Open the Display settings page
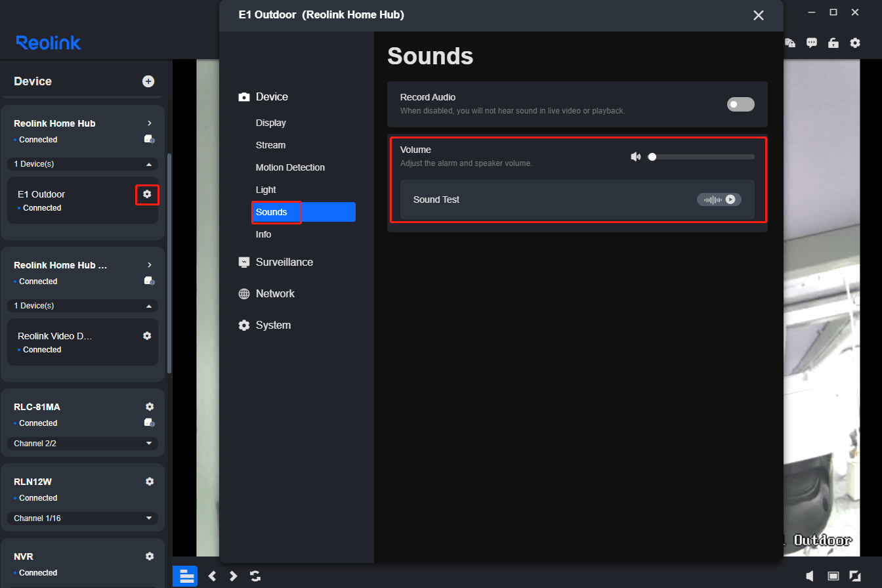The width and height of the screenshot is (882, 588). coord(271,123)
